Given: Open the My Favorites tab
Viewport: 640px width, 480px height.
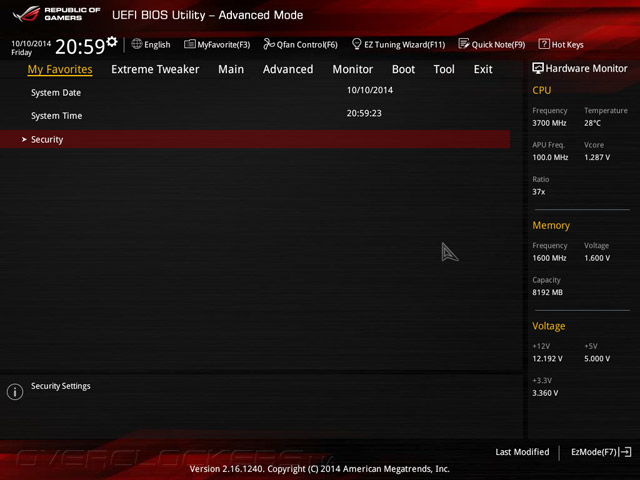Looking at the screenshot, I should [x=60, y=69].
